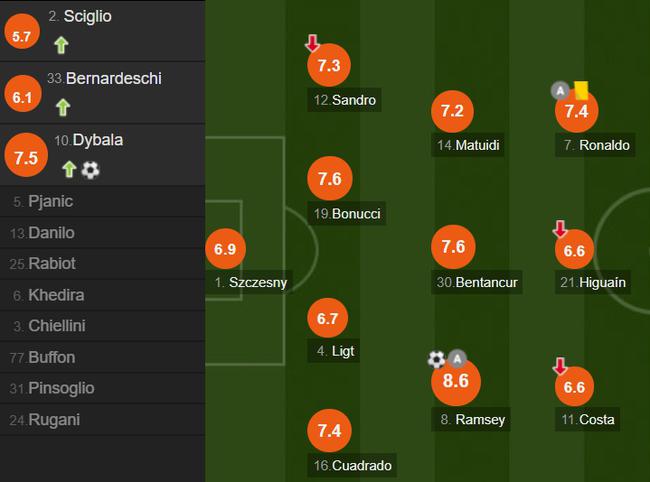Select Buffon in the bench list
Image resolution: width=650 pixels, height=482 pixels.
pos(102,357)
